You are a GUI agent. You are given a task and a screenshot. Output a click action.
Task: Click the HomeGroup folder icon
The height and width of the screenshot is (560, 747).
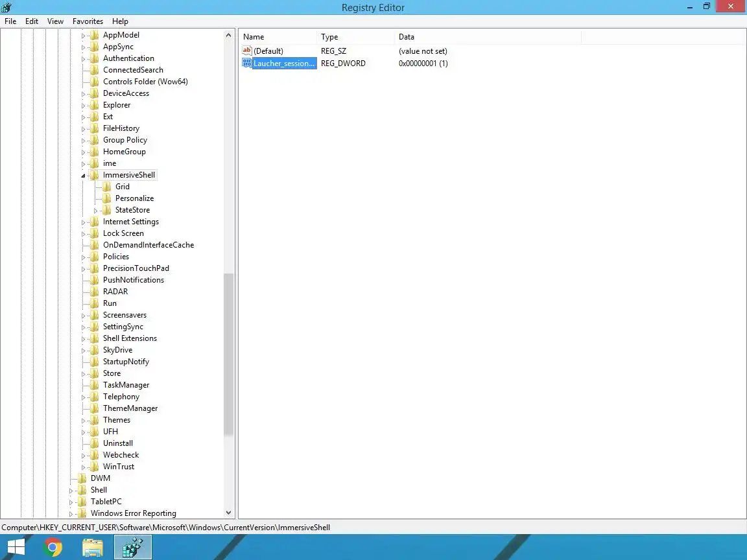point(94,152)
